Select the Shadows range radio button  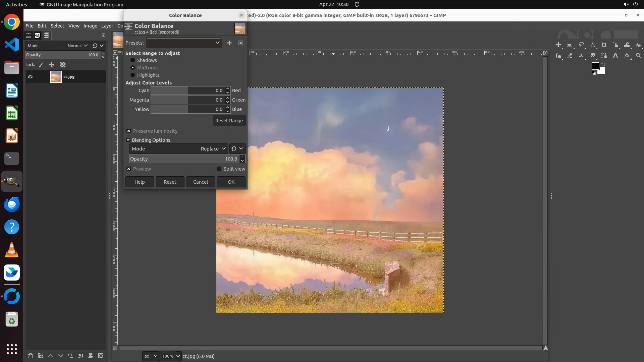coord(133,60)
